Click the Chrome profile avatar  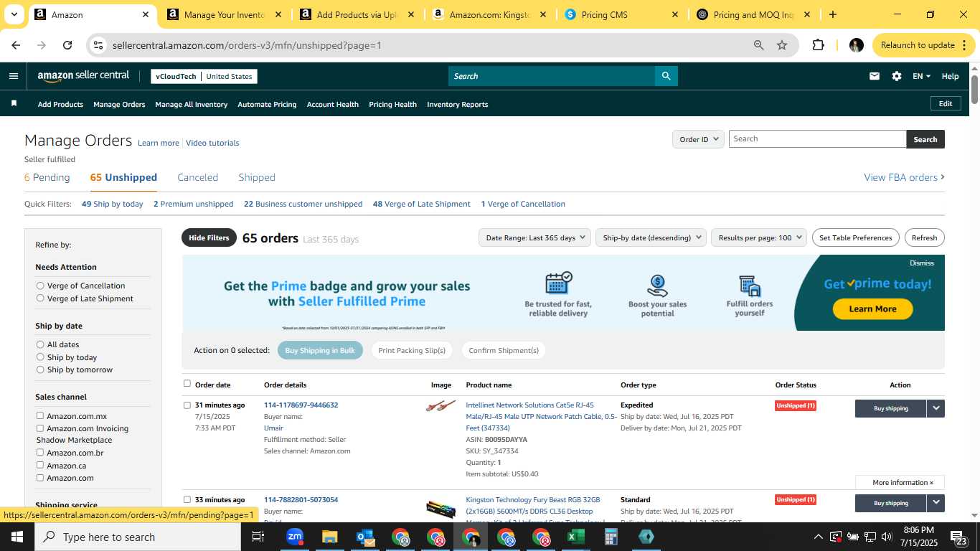pyautogui.click(x=856, y=45)
